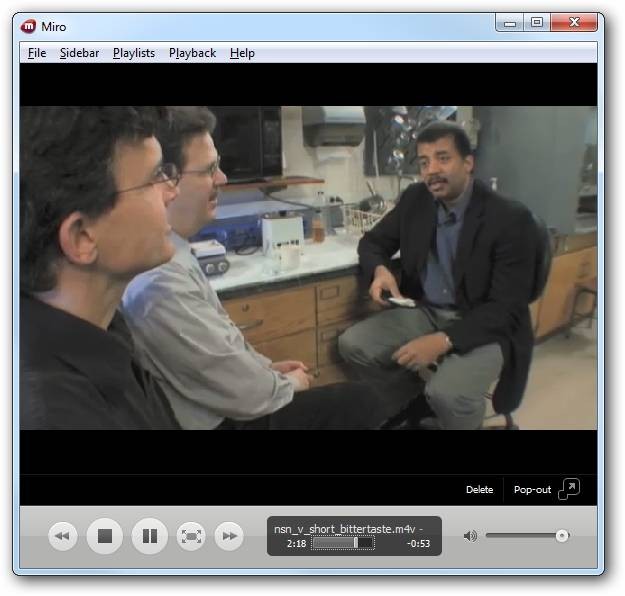Click the video seek progress bar
The image size is (625, 596).
[x=343, y=543]
